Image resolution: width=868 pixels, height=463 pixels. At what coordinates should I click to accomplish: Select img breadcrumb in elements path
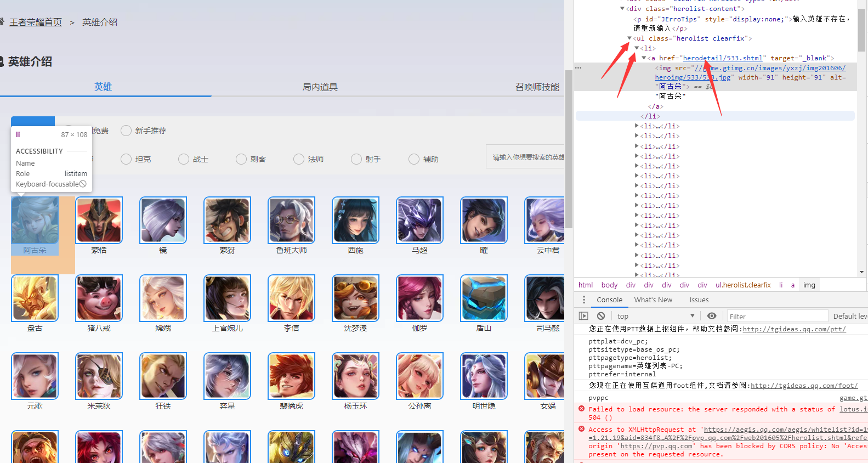[809, 285]
